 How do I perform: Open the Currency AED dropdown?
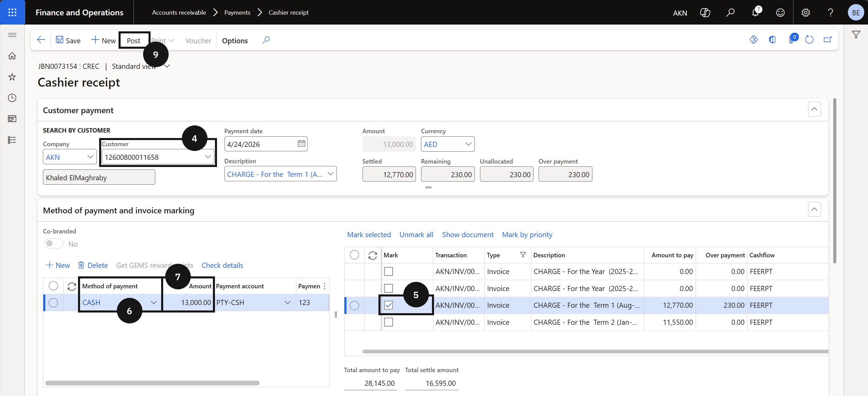pos(468,144)
